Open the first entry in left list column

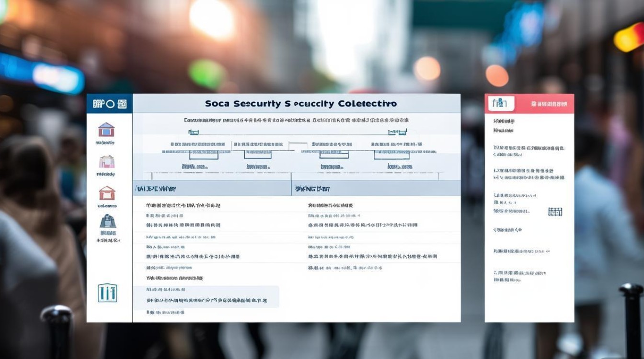(184, 205)
